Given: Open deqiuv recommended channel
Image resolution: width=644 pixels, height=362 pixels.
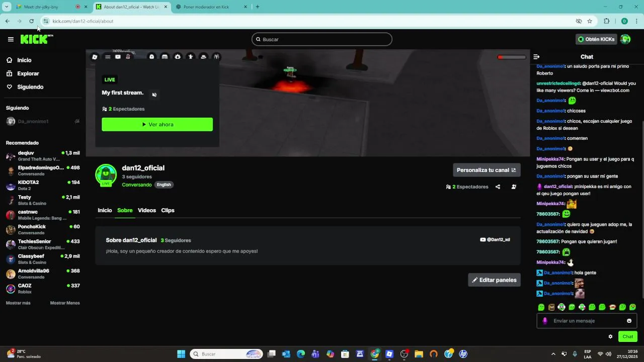Looking at the screenshot, I should point(43,155).
